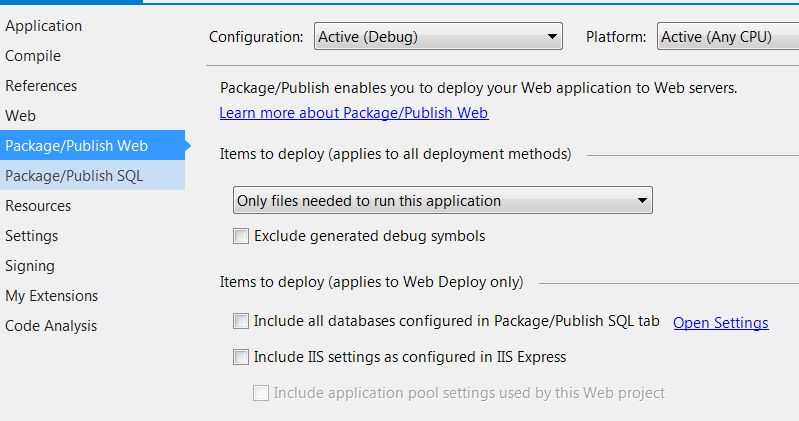The height and width of the screenshot is (421, 799).
Task: Open the Application properties tab
Action: (44, 26)
